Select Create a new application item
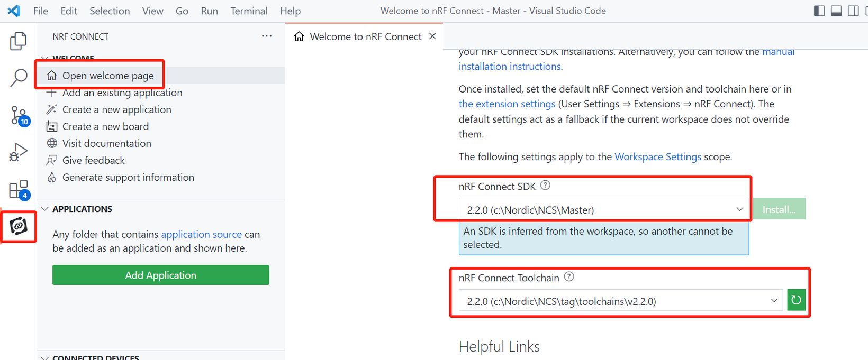This screenshot has height=360, width=868. (x=116, y=109)
